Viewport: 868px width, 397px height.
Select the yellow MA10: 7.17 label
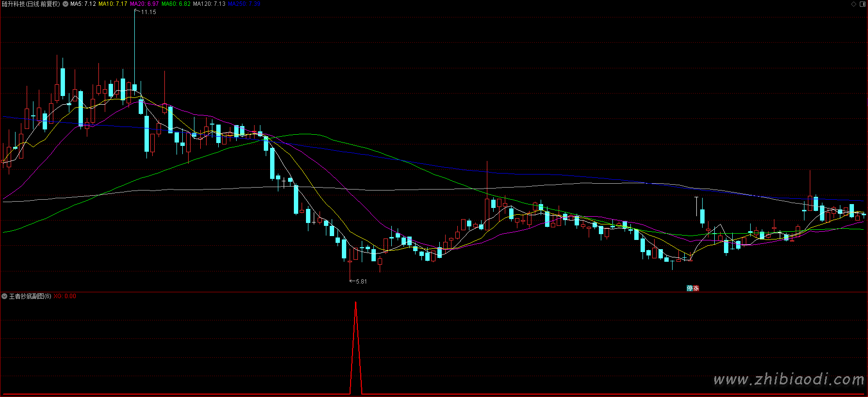(113, 4)
